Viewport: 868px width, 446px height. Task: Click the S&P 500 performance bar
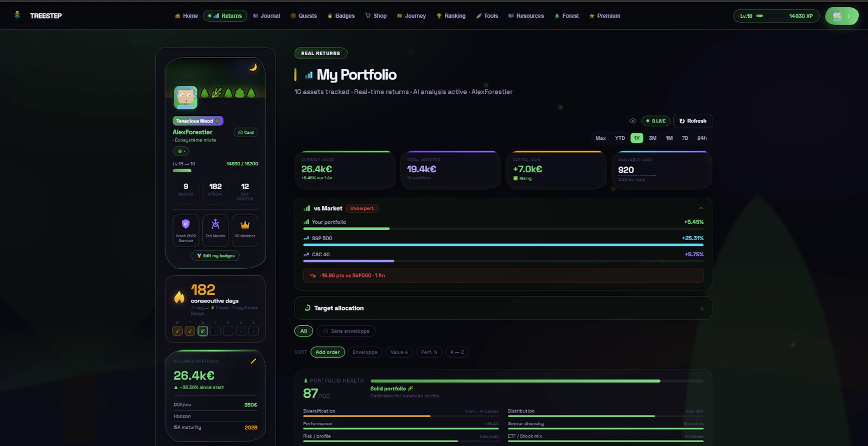503,245
